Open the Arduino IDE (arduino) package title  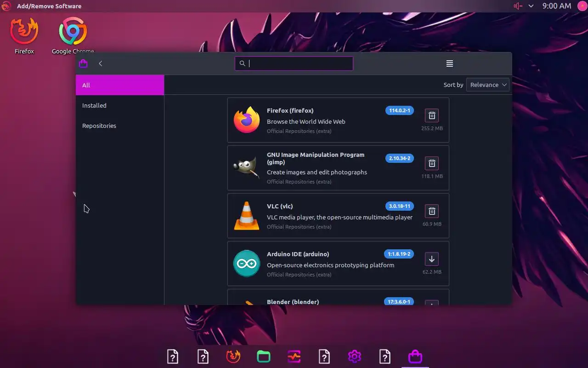pos(298,254)
